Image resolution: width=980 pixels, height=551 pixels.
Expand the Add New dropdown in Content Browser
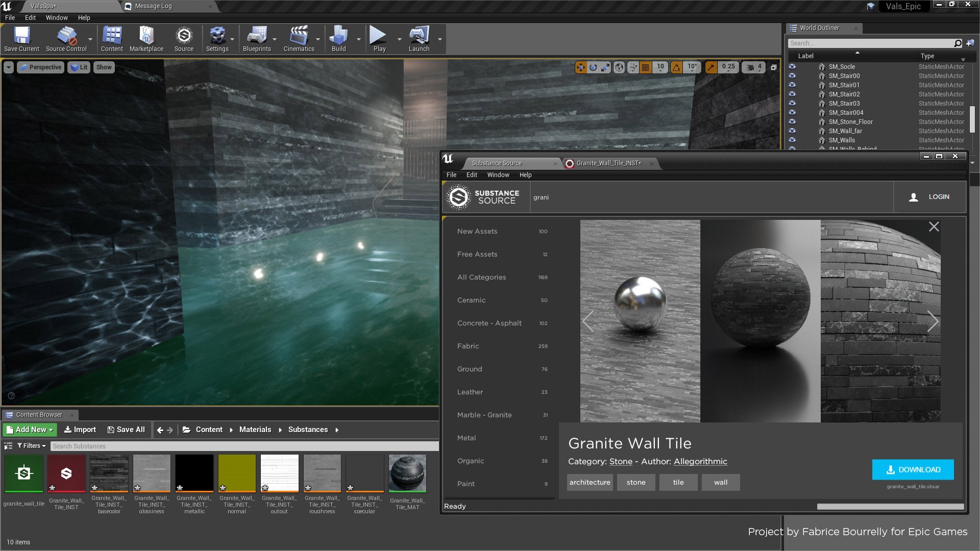click(29, 430)
